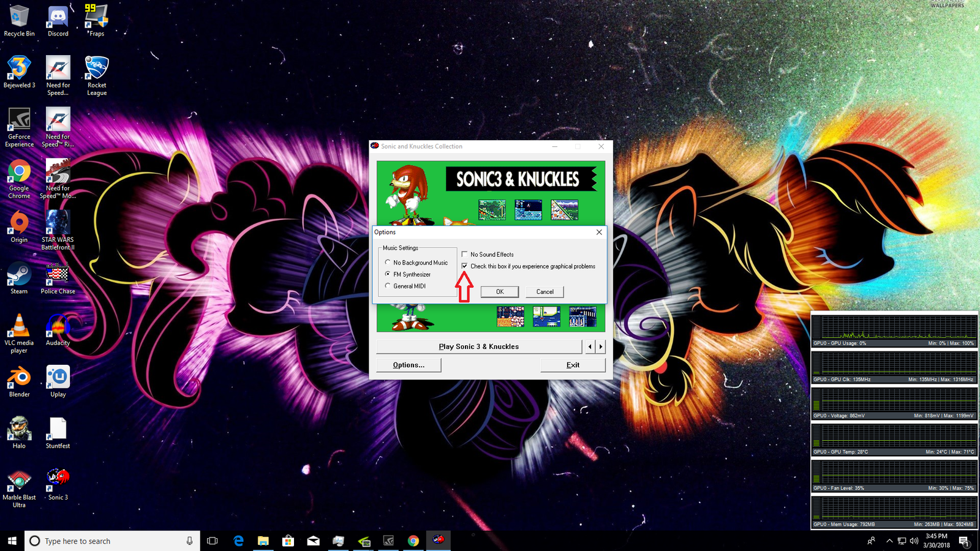Choose General MIDI music setting
Viewport: 980px width, 551px height.
(405, 286)
